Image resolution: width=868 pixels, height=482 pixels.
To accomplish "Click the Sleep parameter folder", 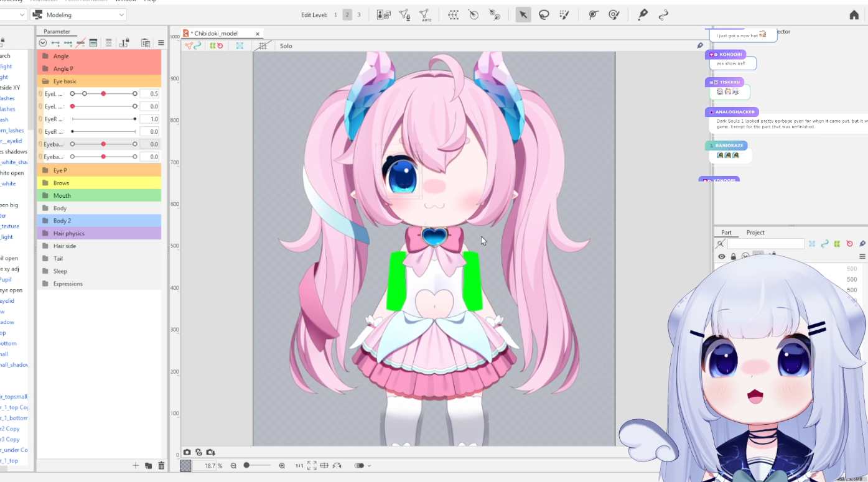I will click(99, 271).
